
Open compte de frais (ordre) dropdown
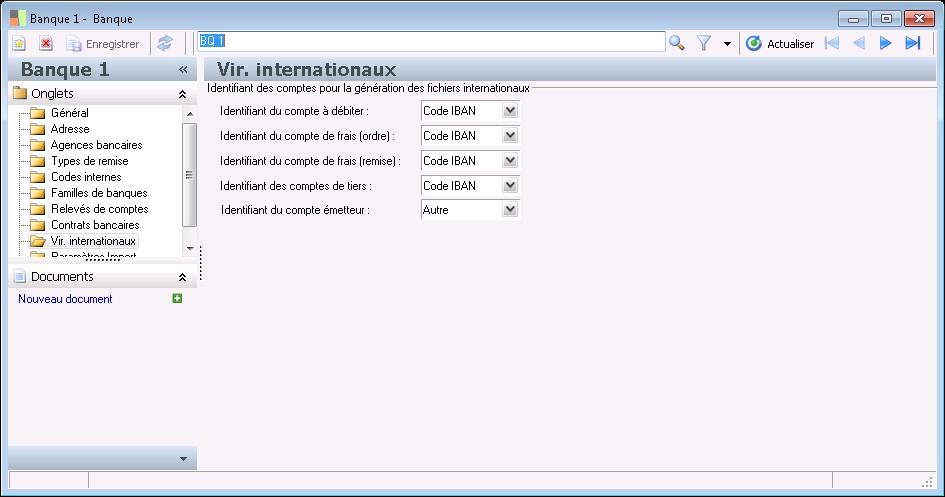point(510,136)
